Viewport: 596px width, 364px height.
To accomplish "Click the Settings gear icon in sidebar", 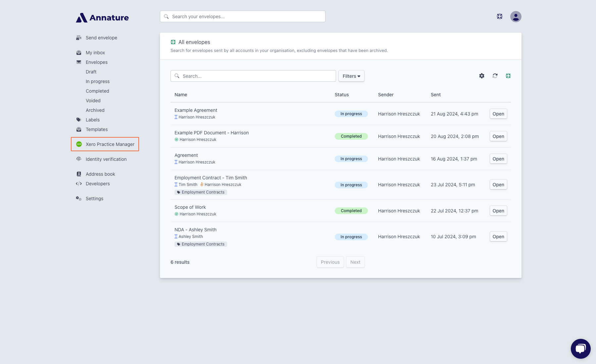I will point(78,198).
